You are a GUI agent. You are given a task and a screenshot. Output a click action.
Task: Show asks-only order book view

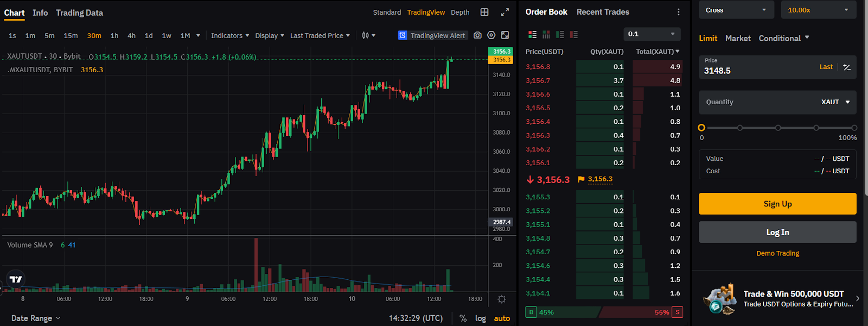(573, 34)
